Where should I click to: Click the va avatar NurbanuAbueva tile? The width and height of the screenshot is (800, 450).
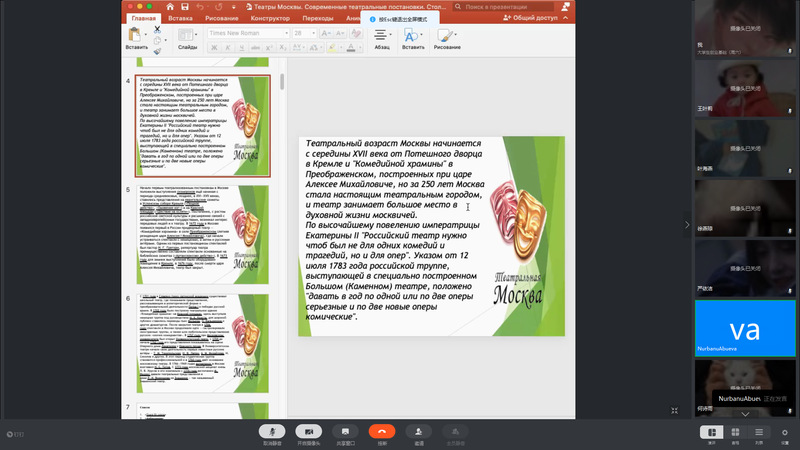point(745,328)
